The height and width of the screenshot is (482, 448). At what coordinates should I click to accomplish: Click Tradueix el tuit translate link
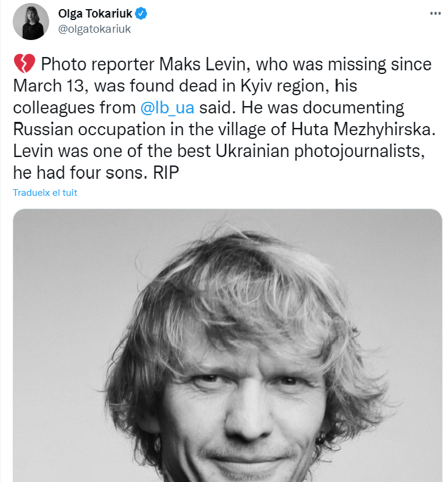pyautogui.click(x=45, y=192)
